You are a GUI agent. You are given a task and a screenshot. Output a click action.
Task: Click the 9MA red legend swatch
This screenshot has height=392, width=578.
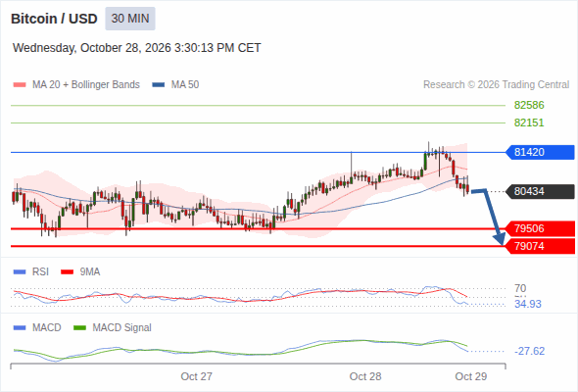pos(67,272)
